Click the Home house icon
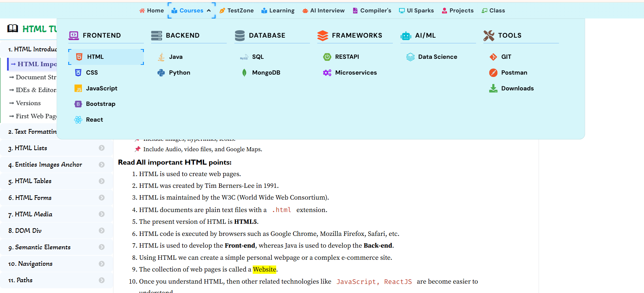This screenshot has width=644, height=293. [x=142, y=10]
